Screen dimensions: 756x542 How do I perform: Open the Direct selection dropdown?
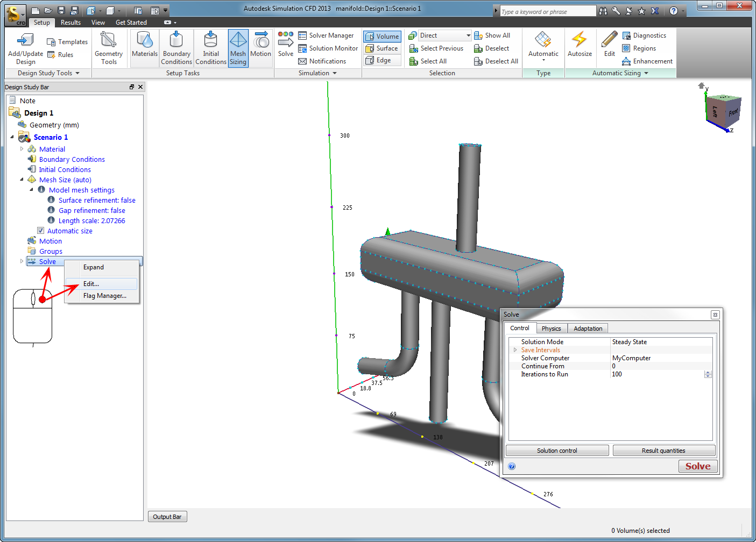coord(468,35)
